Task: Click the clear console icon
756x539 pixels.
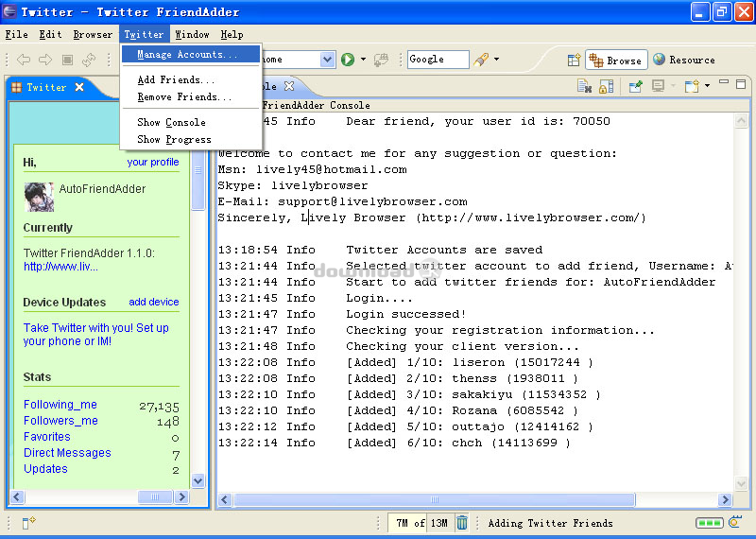Action: [x=585, y=86]
